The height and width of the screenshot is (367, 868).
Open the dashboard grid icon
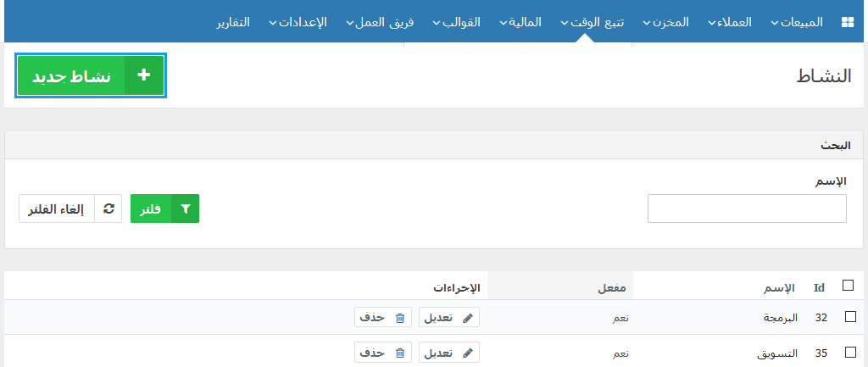848,22
